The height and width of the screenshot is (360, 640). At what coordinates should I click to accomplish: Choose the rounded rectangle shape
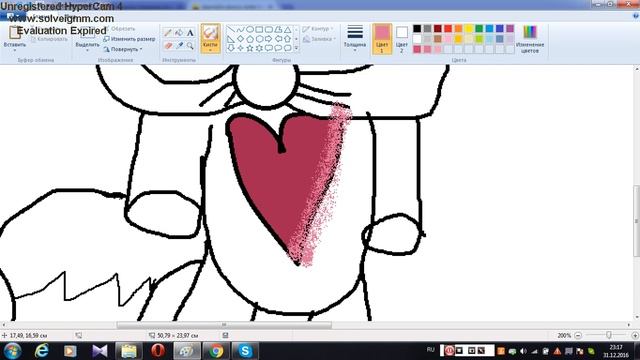click(x=269, y=29)
